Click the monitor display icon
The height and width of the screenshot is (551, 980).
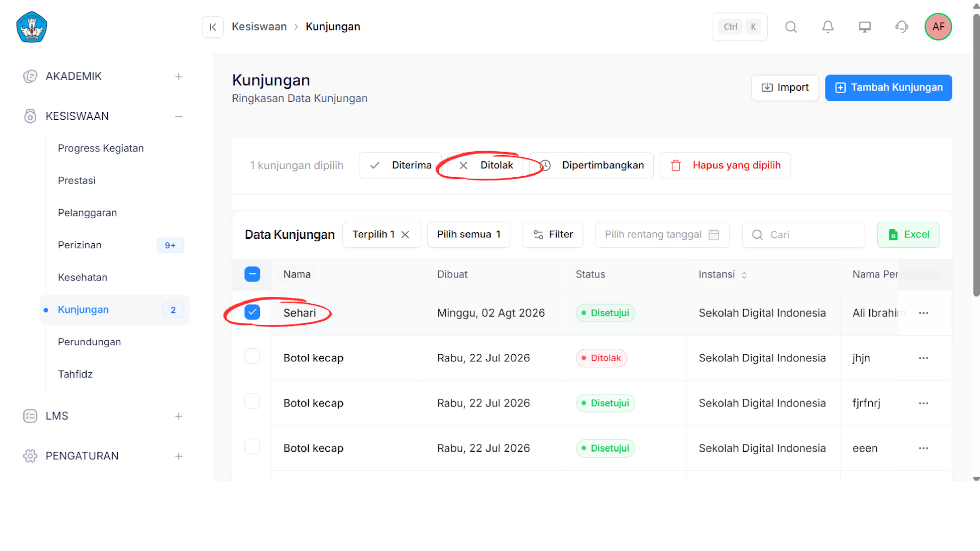click(x=865, y=27)
